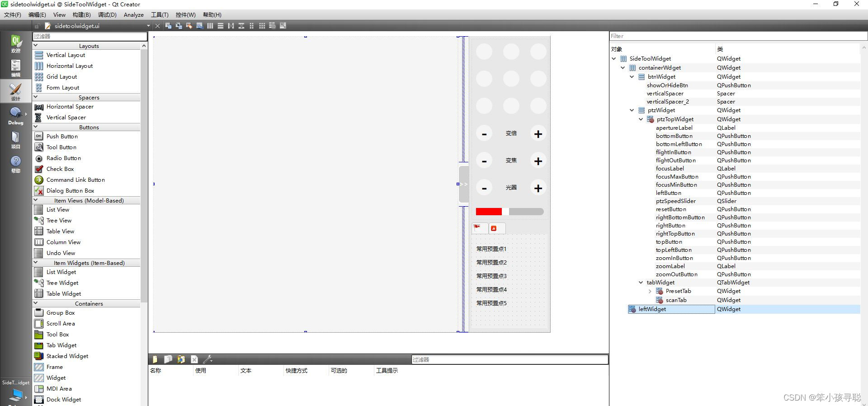This screenshot has height=406, width=868.
Task: Click the red PTZ speed slider
Action: tap(509, 212)
